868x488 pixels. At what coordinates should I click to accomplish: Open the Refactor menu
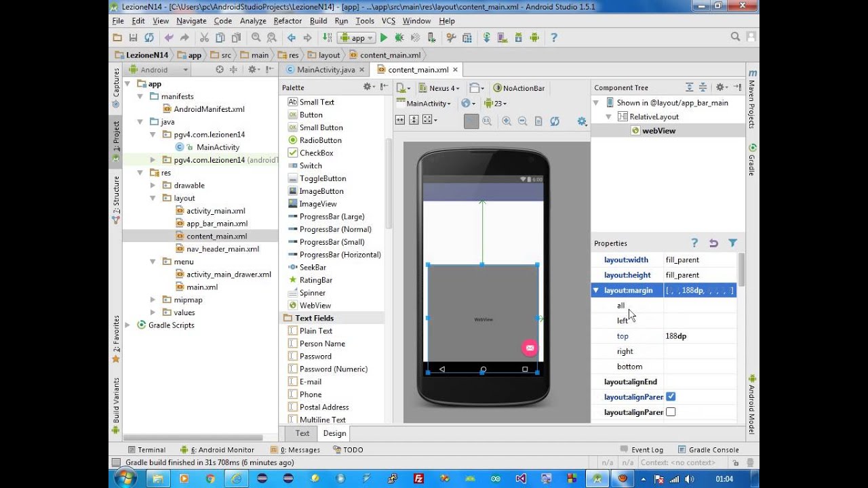point(288,21)
